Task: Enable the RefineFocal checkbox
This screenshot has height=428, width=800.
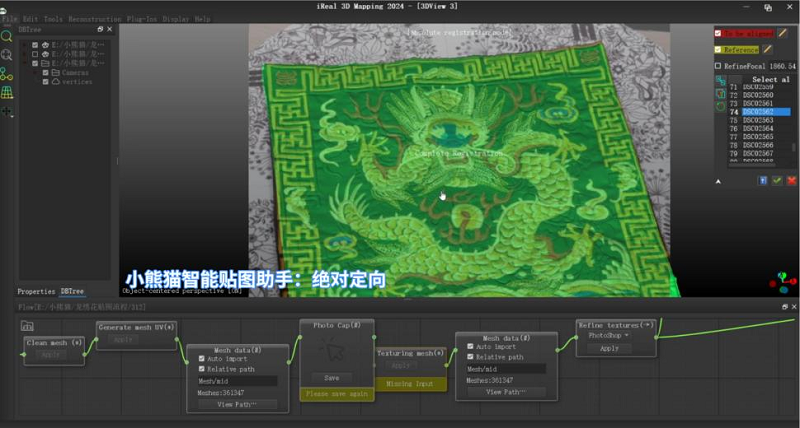Action: coord(718,66)
